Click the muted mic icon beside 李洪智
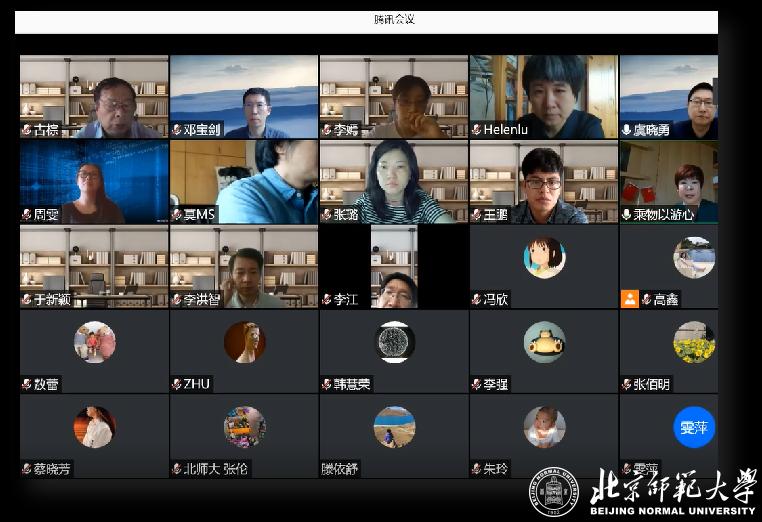762x522 pixels. [176, 299]
